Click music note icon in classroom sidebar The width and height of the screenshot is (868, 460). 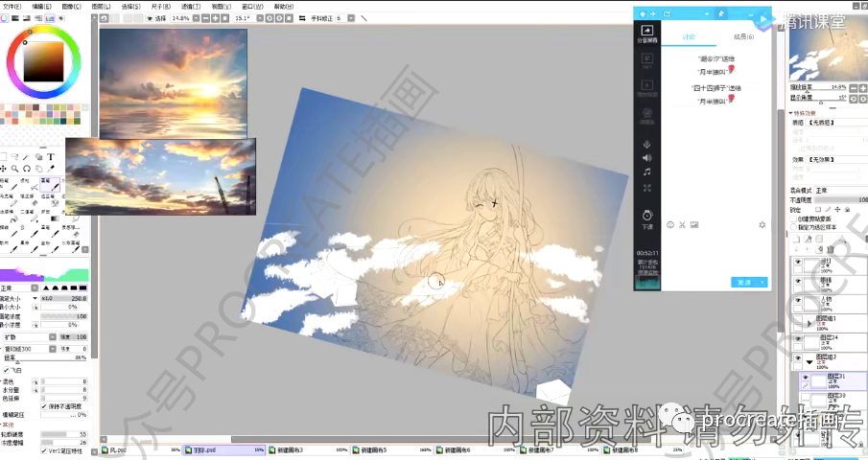tap(646, 172)
